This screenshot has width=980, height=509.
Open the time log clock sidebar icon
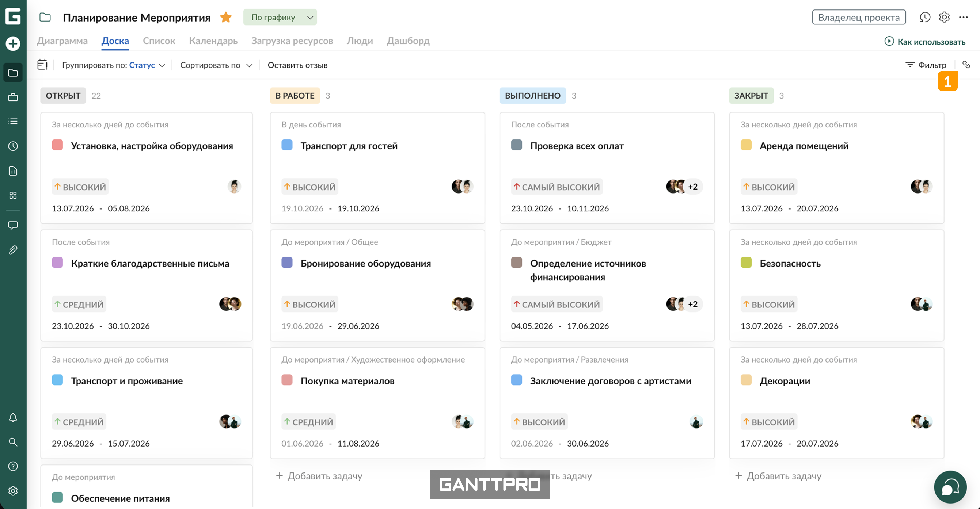(x=13, y=146)
